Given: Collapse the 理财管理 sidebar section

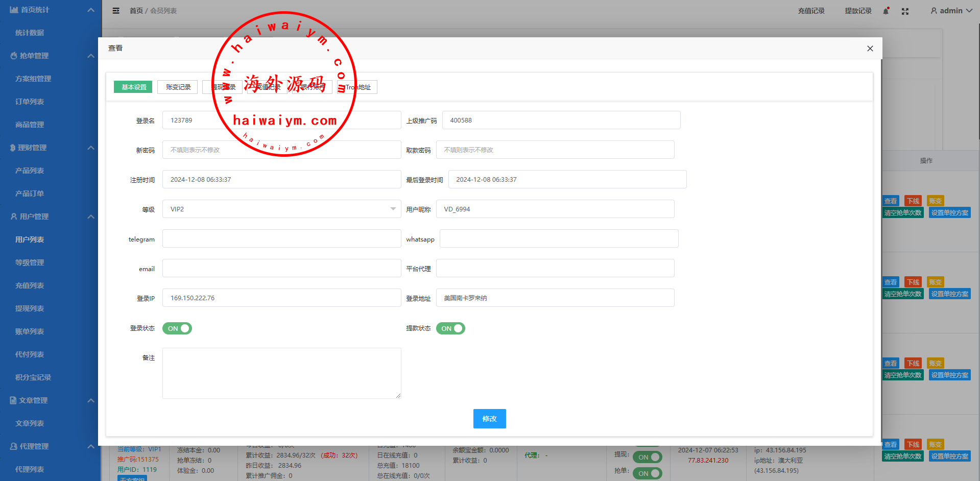Looking at the screenshot, I should pos(91,148).
